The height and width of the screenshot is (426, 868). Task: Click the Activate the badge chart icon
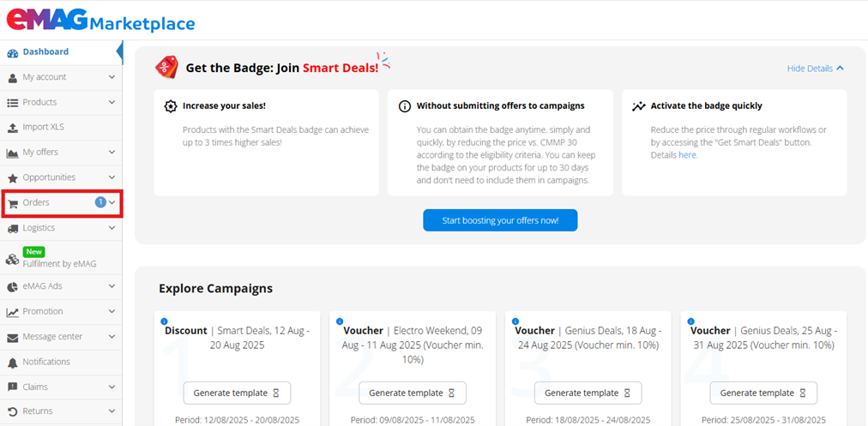point(639,106)
